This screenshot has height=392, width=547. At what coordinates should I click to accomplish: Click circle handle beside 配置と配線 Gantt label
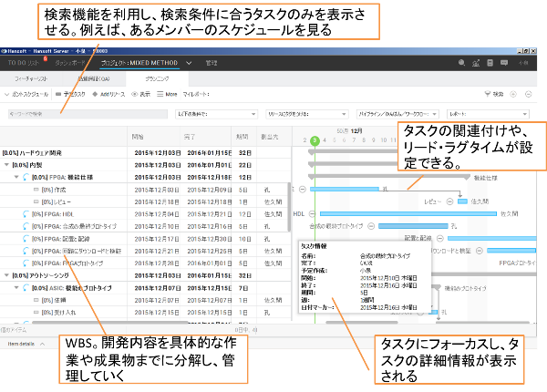[x=440, y=238]
